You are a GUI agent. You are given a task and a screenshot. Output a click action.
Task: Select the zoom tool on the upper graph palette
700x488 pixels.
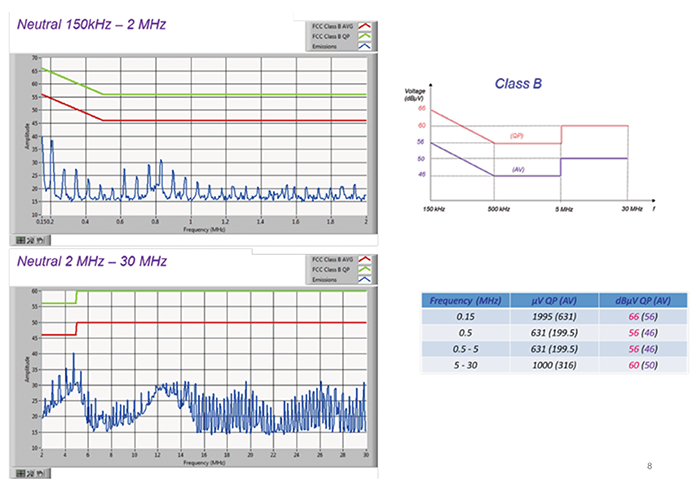point(32,240)
